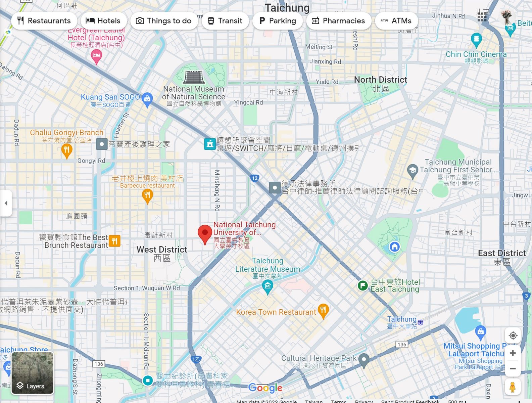This screenshot has height=403, width=532.
Task: Click the Pegman Street View icon
Action: (x=512, y=387)
